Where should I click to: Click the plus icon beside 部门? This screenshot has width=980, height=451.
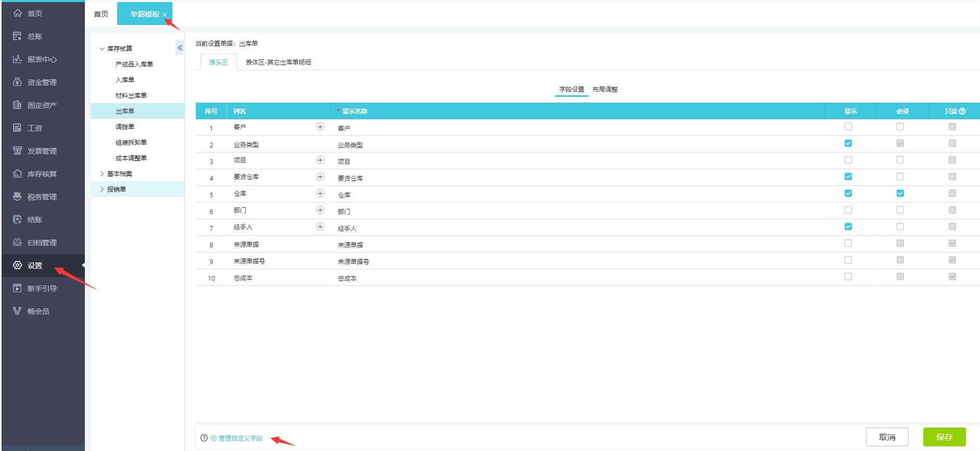pyautogui.click(x=320, y=210)
